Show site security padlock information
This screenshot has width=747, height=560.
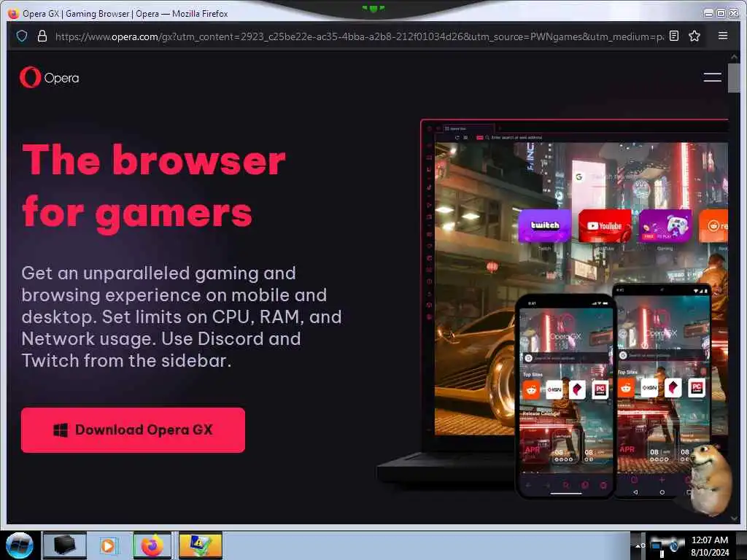click(42, 36)
